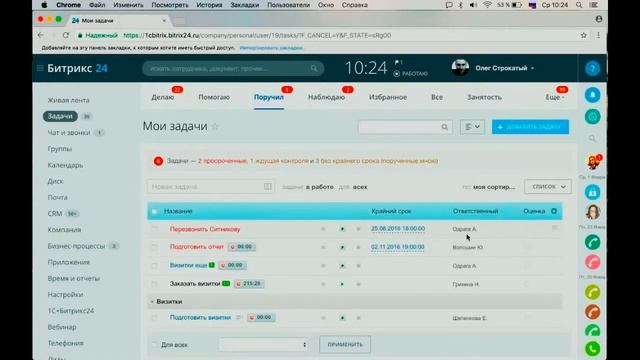
Task: Collapse the Визитки group
Action: tap(152, 302)
